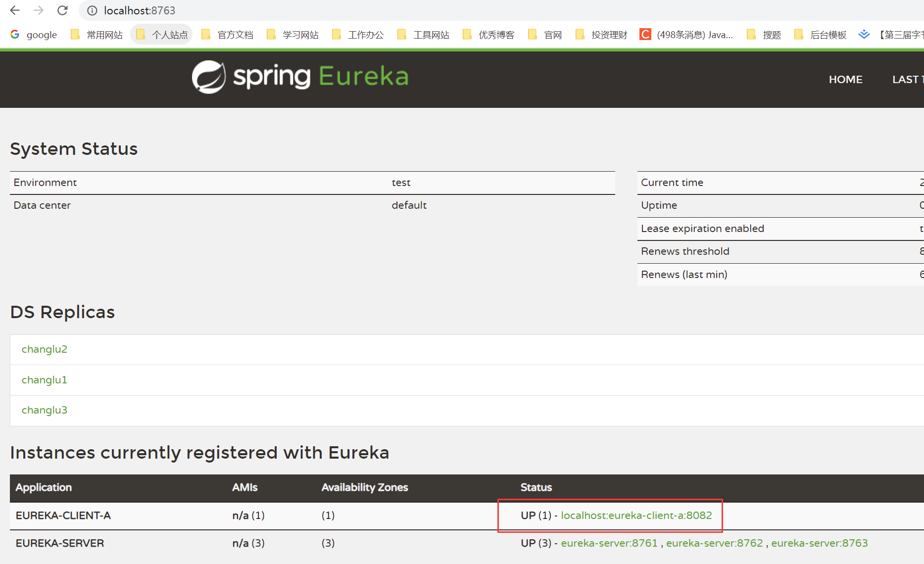
Task: Click the Renews threshold label
Action: (685, 251)
